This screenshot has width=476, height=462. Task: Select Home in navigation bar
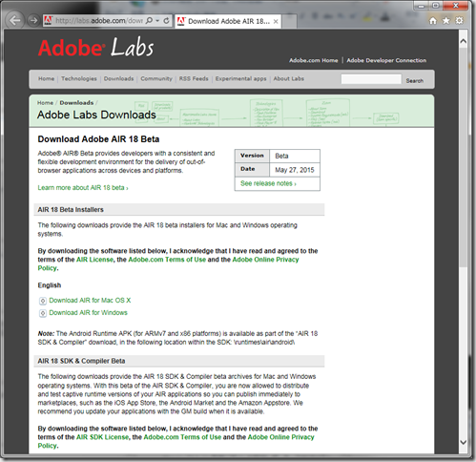pyautogui.click(x=47, y=78)
